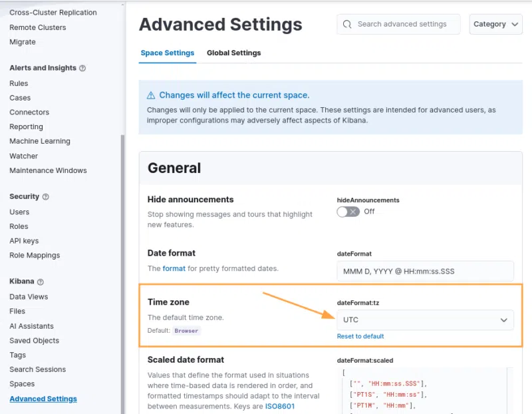Viewport: 532px width, 414px height.
Task: Navigate to Role Mappings
Action: click(35, 256)
